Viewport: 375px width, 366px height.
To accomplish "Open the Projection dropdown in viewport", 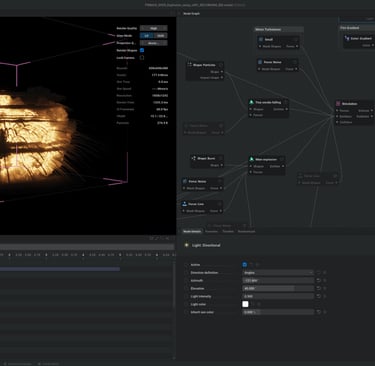I will click(154, 43).
